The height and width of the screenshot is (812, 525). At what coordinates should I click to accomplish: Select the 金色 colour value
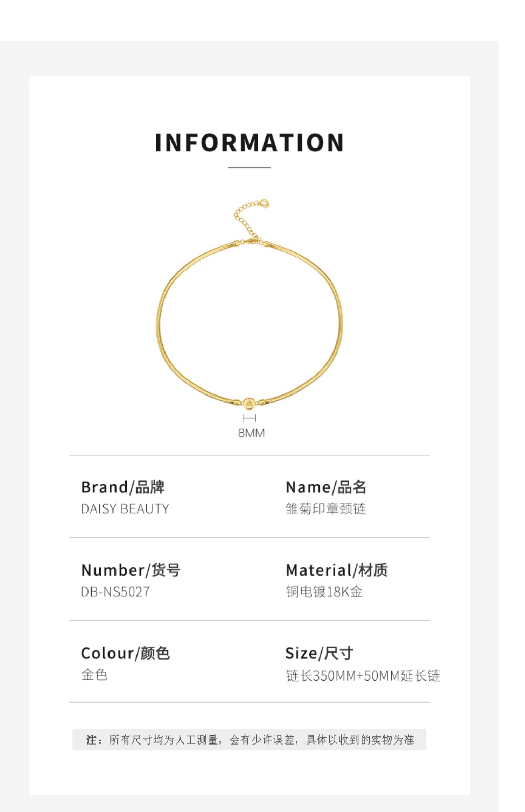click(x=94, y=675)
